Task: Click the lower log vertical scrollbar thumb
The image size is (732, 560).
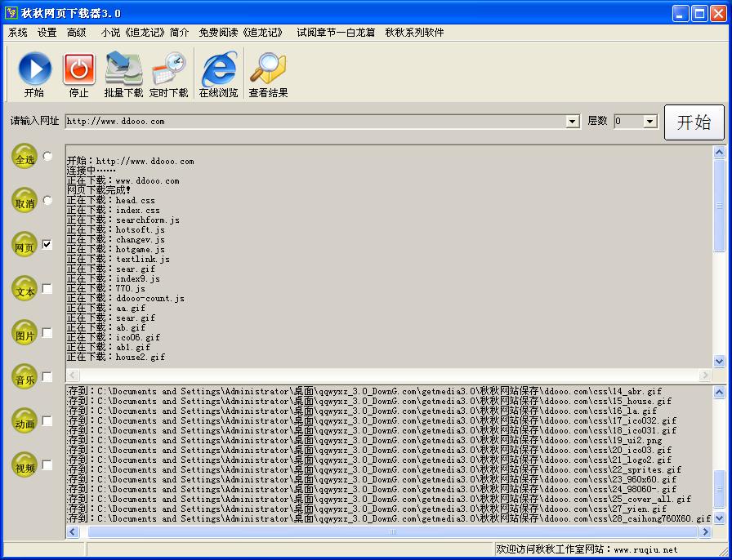Action: coord(720,489)
